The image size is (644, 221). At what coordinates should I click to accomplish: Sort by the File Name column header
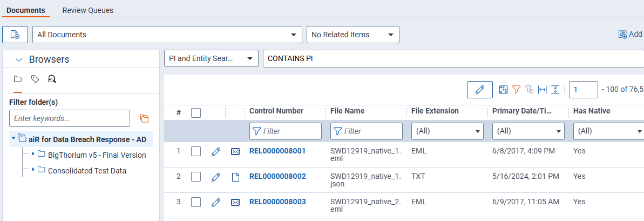347,111
